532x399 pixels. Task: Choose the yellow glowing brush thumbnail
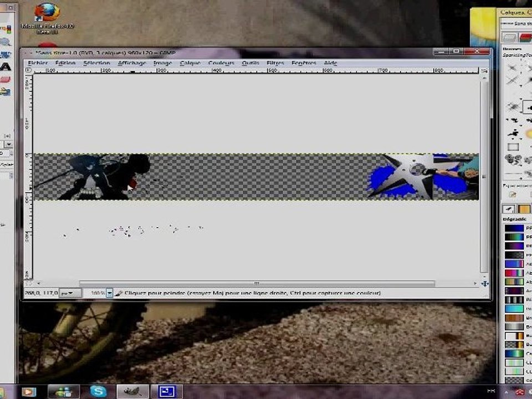click(529, 134)
